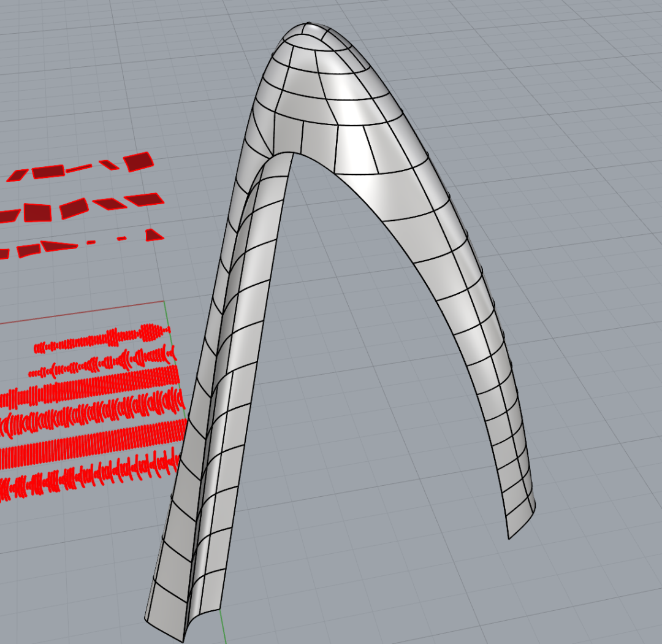
Task: Select the long wedge-shaped red panel in third row
Action: click(59, 246)
